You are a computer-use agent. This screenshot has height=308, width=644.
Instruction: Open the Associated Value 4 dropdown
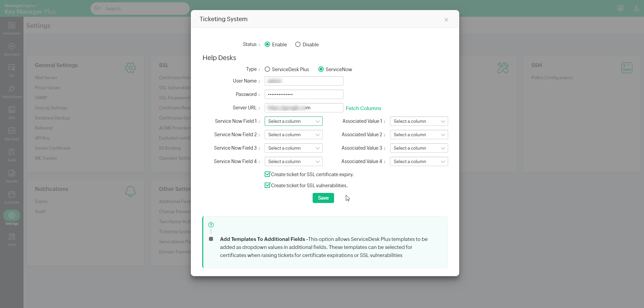[419, 161]
